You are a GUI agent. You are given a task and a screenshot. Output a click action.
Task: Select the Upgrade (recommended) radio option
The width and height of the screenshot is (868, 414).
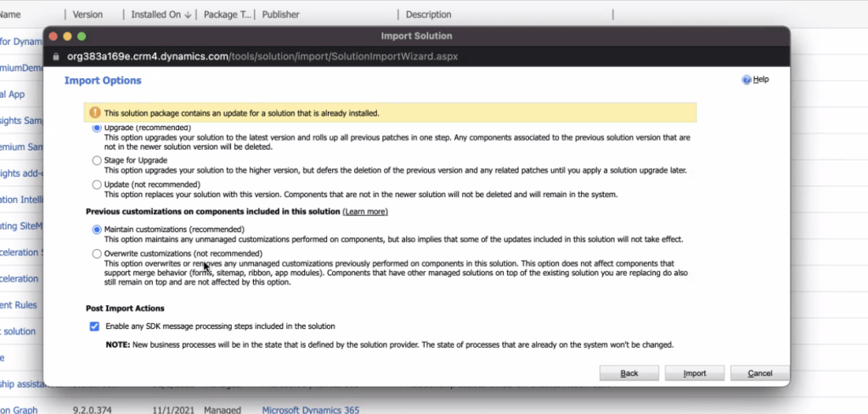pyautogui.click(x=96, y=128)
